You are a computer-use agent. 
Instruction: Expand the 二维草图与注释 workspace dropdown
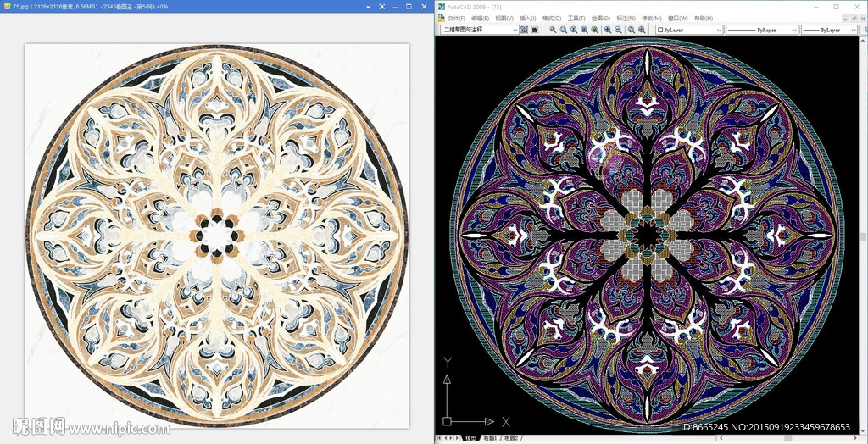click(x=515, y=30)
